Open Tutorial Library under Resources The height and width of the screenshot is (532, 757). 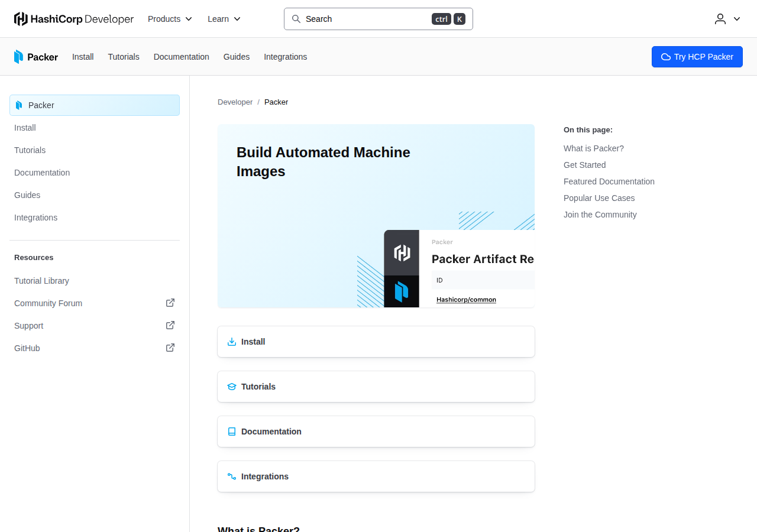coord(95,281)
